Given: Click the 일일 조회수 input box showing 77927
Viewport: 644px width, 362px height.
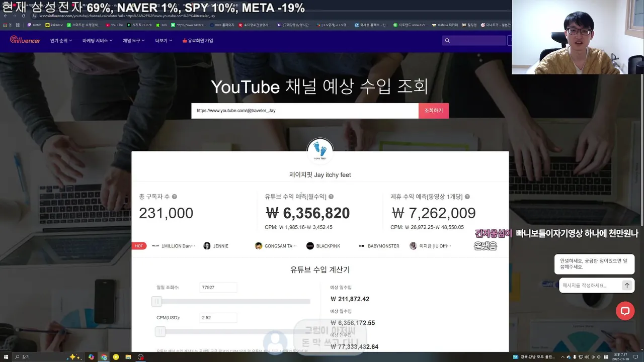Looking at the screenshot, I should 218,288.
